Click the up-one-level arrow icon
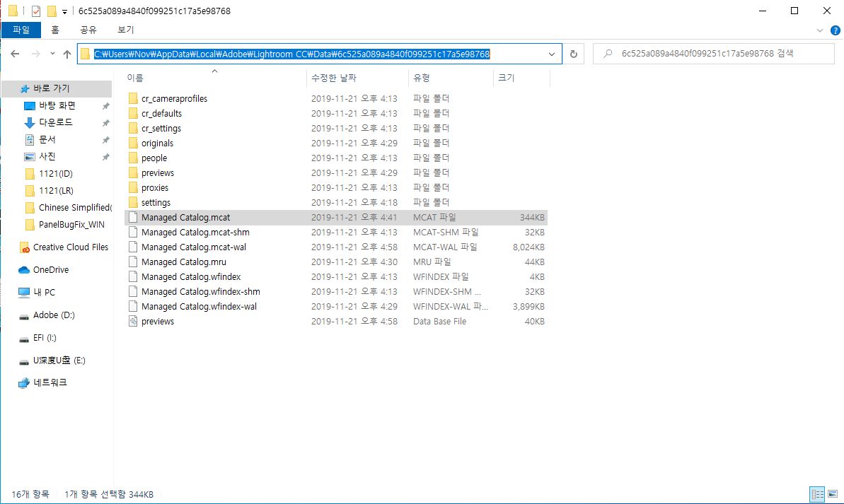Screen dimensions: 844x504 coord(67,54)
